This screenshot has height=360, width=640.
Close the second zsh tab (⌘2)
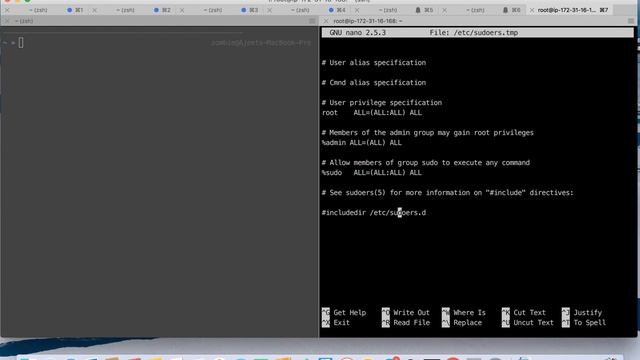[x=95, y=10]
